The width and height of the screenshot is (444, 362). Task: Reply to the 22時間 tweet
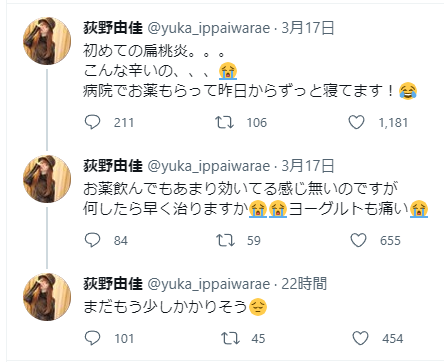point(92,338)
